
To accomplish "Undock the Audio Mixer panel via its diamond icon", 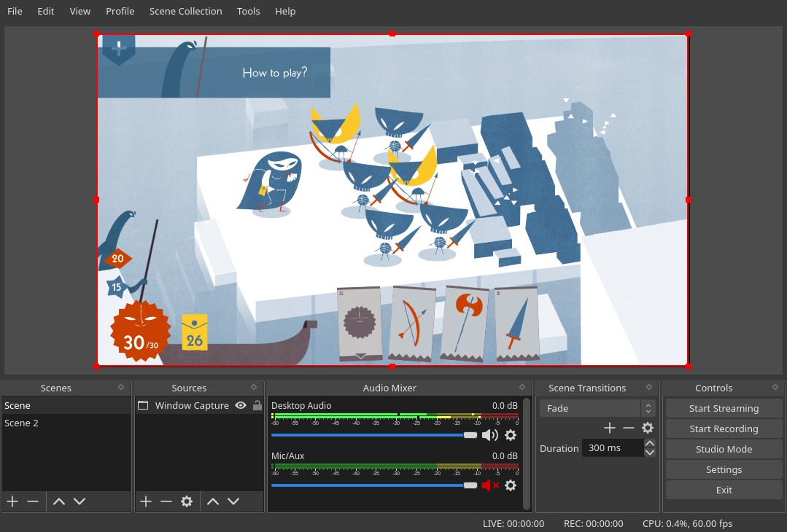I will coord(522,387).
